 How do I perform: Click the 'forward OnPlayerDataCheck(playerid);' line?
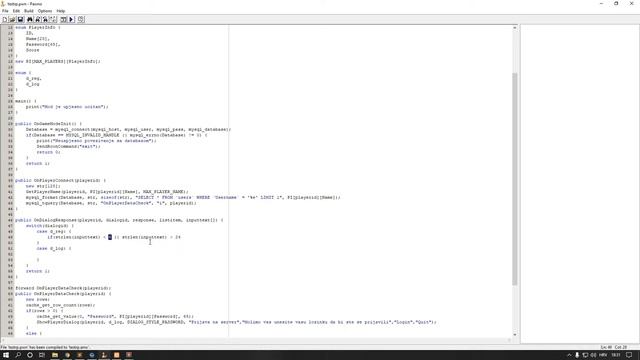[x=63, y=288]
